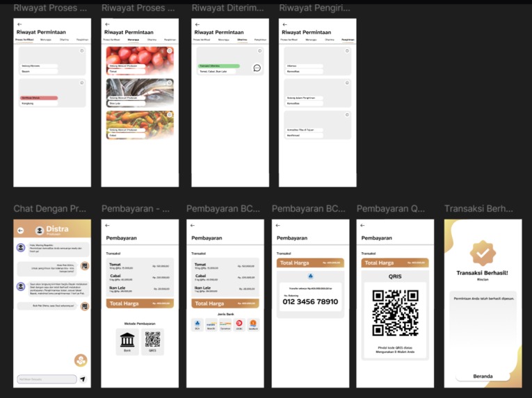Image resolution: width=532 pixels, height=398 pixels.
Task: Click info icon on Verifikasi Ditolak Kangkung card
Action: point(82,83)
